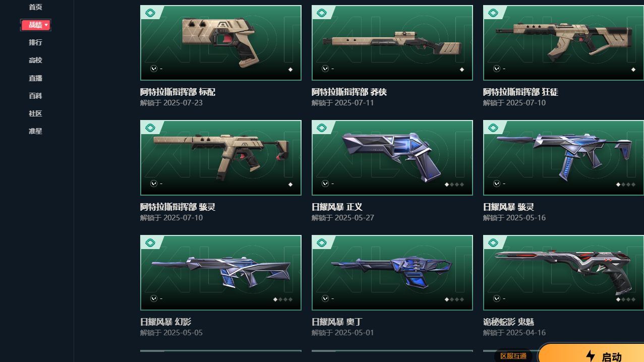Click the lightning bolt icon on 启动
This screenshot has height=362, width=644.
[x=591, y=356]
